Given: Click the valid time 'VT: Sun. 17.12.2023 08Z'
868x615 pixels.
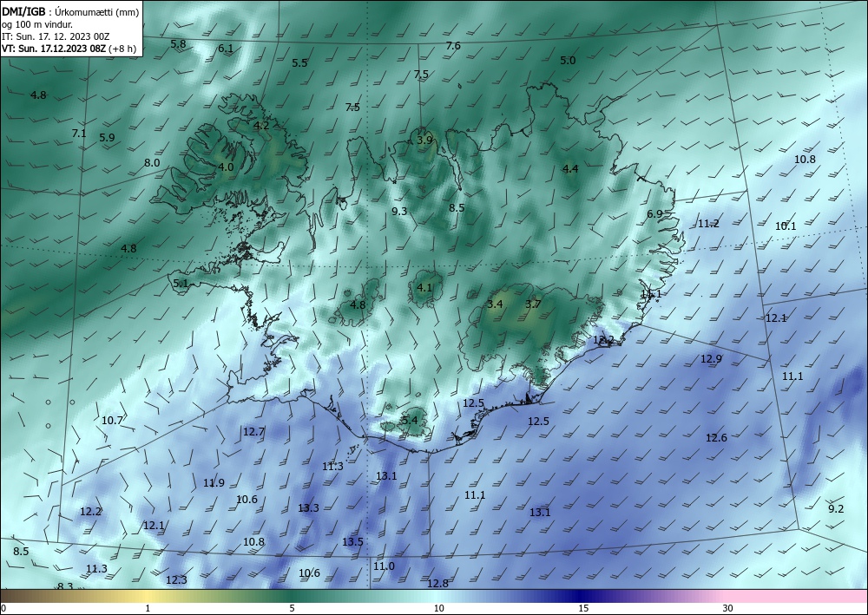Looking at the screenshot, I should 54,48.
